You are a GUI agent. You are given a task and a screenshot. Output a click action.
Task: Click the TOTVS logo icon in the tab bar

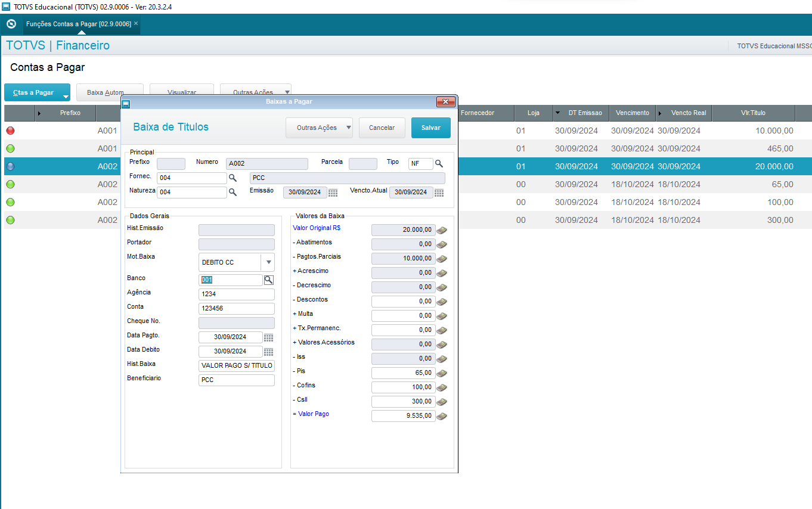pyautogui.click(x=11, y=24)
